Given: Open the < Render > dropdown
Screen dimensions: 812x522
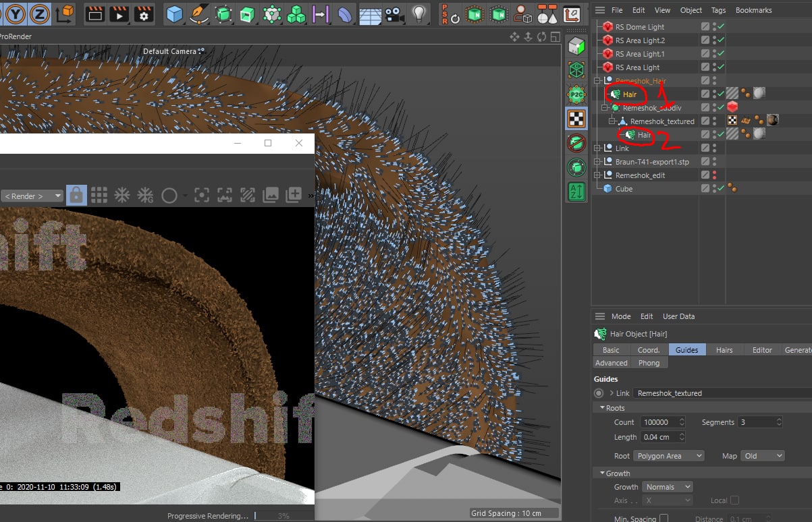Looking at the screenshot, I should tap(32, 196).
